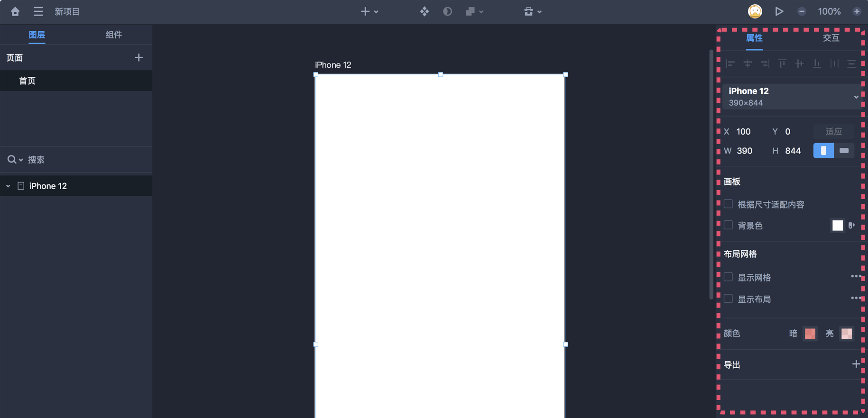Switch to the 交互 tab
Viewport: 868px width, 418px height.
pyautogui.click(x=831, y=38)
